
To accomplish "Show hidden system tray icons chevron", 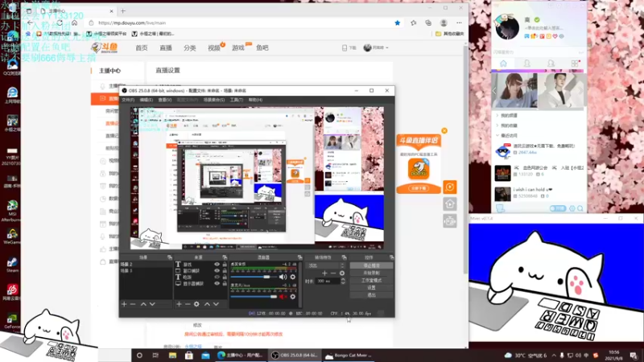I will point(554,356).
